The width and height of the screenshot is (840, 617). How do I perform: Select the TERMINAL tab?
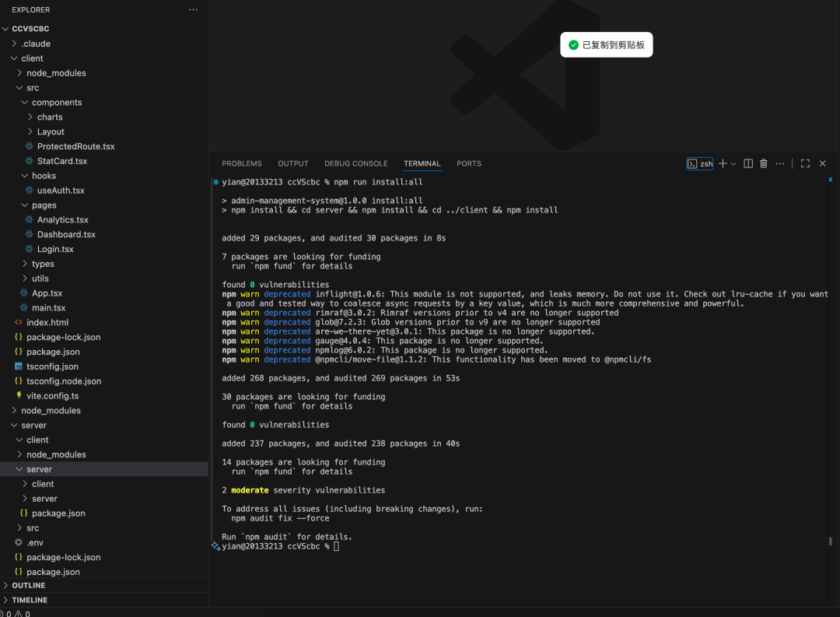[x=422, y=163]
